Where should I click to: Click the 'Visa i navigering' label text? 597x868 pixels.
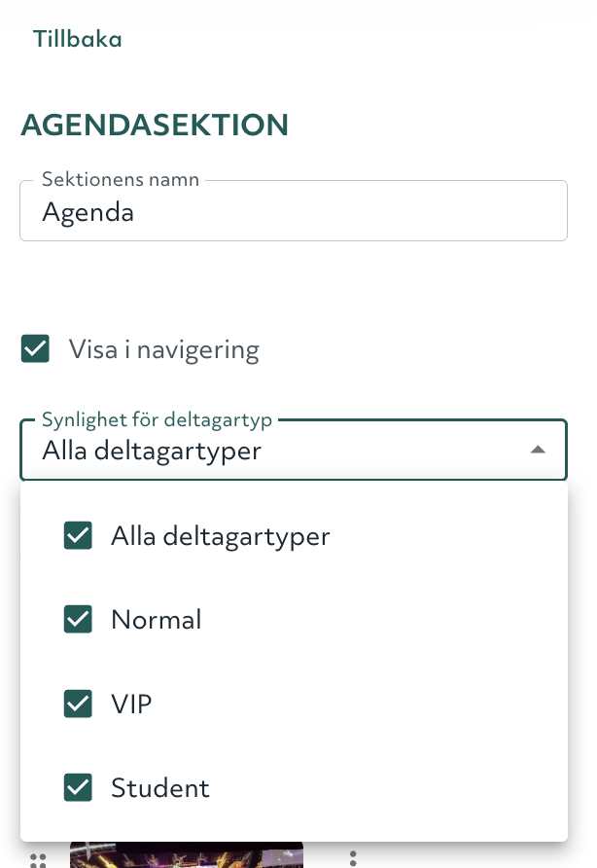coord(163,350)
